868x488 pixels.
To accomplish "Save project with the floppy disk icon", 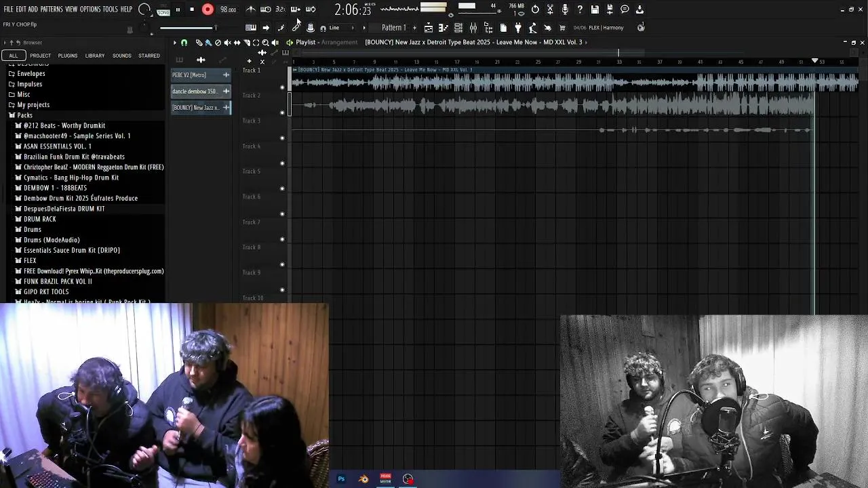I will (x=595, y=9).
